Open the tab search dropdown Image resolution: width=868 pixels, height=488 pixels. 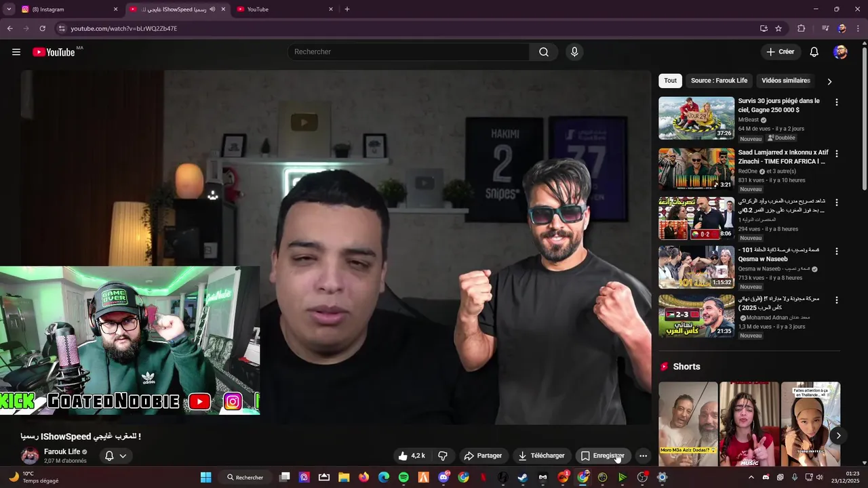click(9, 9)
